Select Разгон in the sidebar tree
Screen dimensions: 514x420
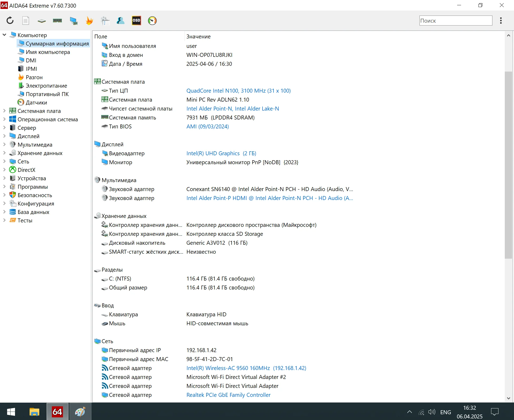(34, 77)
